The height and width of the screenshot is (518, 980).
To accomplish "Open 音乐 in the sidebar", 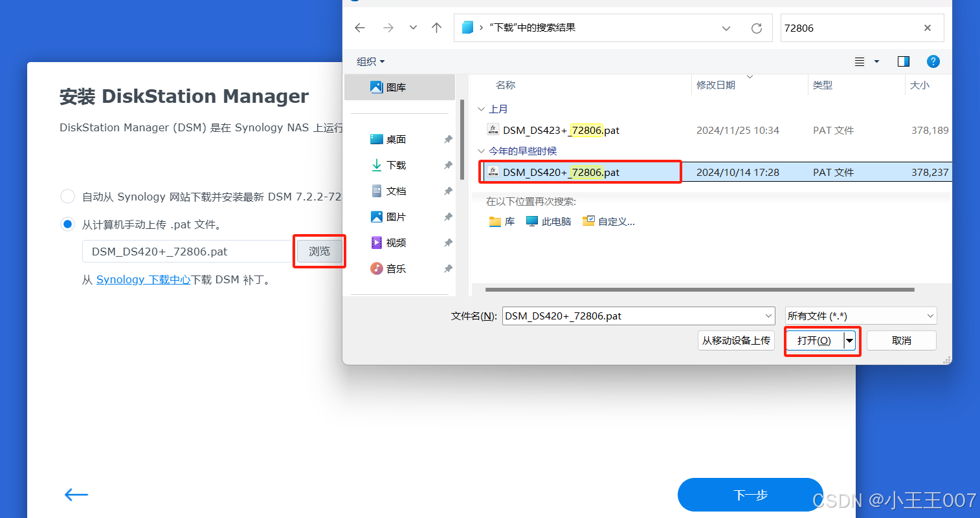I will [396, 268].
